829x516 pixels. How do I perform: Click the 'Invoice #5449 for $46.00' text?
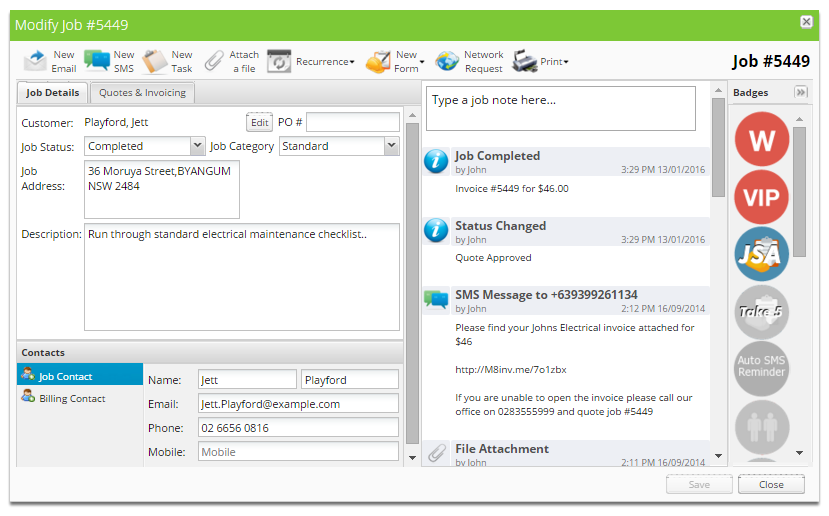[512, 189]
